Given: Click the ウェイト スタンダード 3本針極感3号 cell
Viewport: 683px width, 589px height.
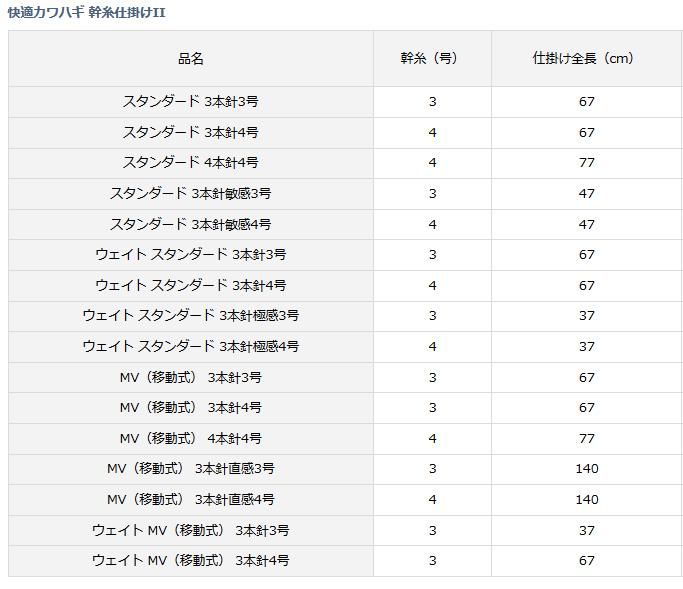Looking at the screenshot, I should tap(191, 316).
